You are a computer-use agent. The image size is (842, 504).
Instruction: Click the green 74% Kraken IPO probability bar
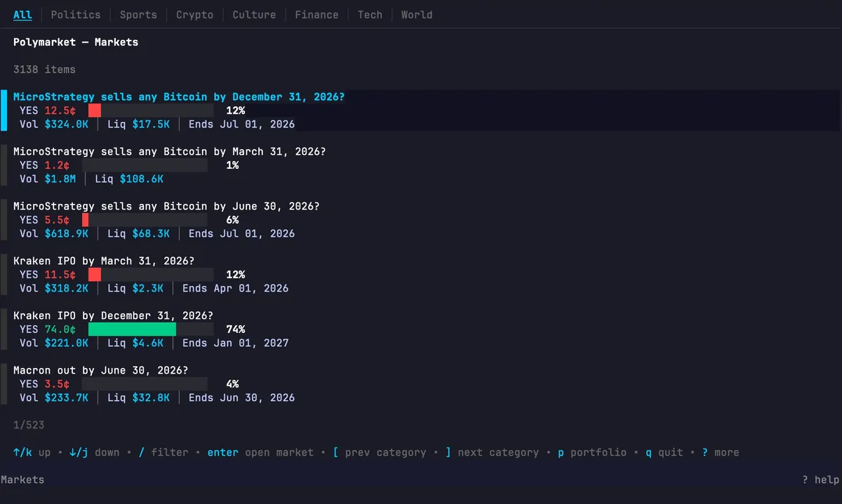pos(132,329)
